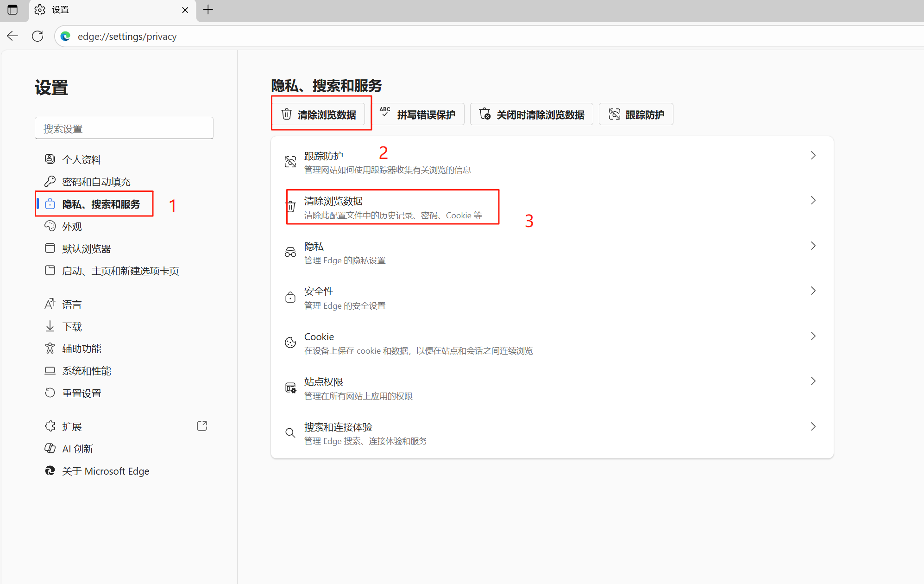Click the browser back arrow icon
924x584 pixels.
click(13, 36)
